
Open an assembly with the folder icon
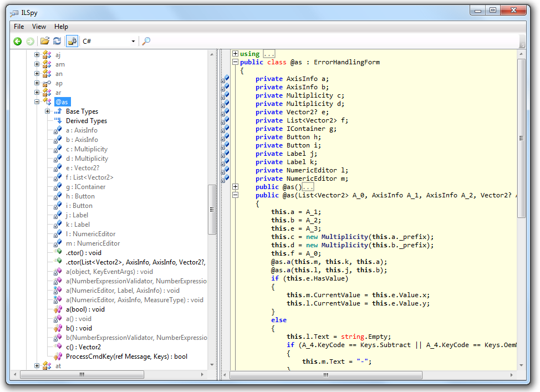pyautogui.click(x=45, y=41)
